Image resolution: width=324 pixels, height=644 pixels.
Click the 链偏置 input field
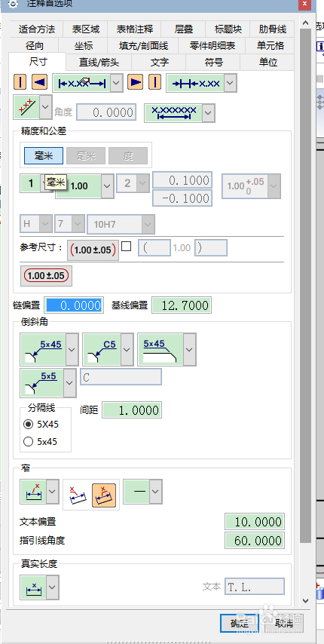[x=73, y=305]
